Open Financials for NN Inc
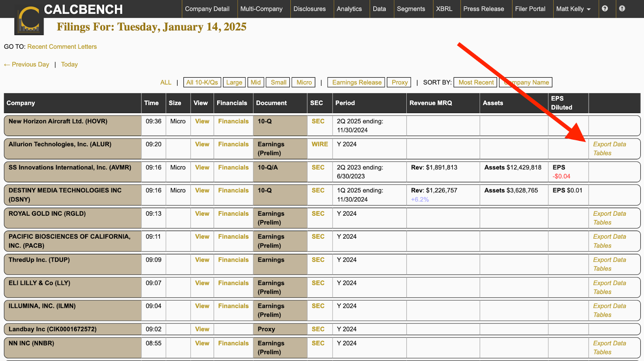Screen dimensions: 644x361 (233, 344)
